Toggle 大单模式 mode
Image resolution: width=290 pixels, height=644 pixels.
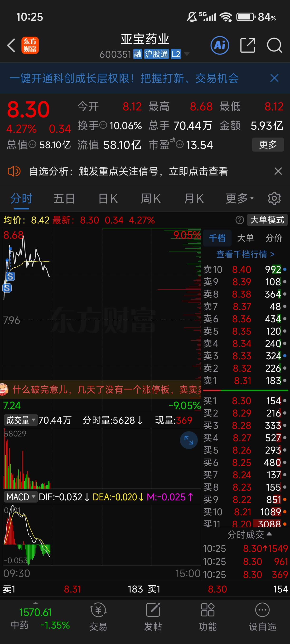[x=267, y=220]
